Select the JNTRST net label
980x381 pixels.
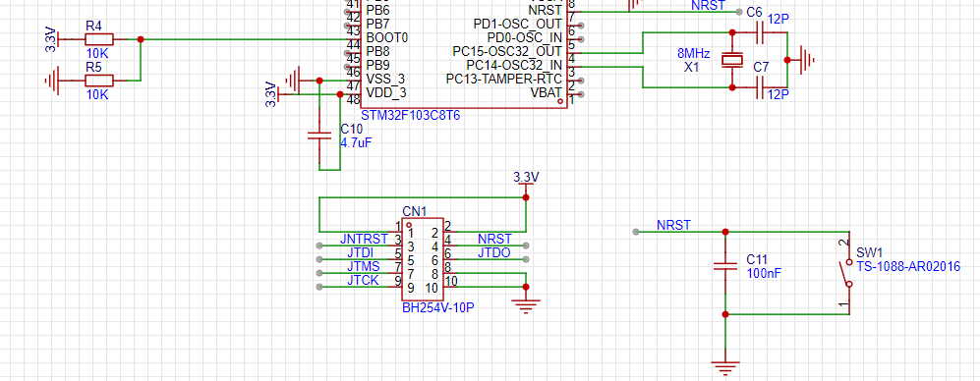click(x=365, y=239)
